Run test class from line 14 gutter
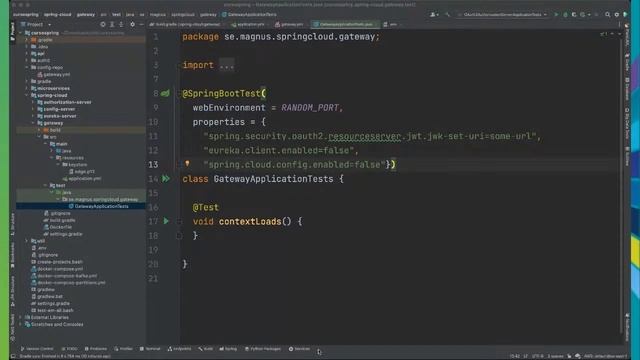 point(166,179)
